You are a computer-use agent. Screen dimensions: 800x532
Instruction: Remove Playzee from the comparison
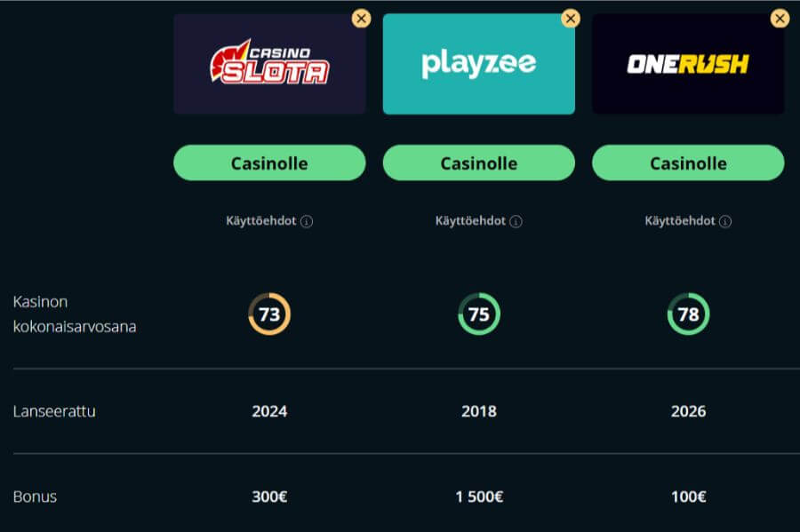571,19
